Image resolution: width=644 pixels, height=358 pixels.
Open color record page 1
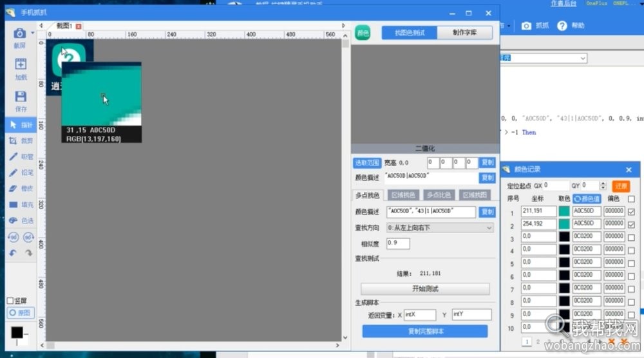pos(527,341)
